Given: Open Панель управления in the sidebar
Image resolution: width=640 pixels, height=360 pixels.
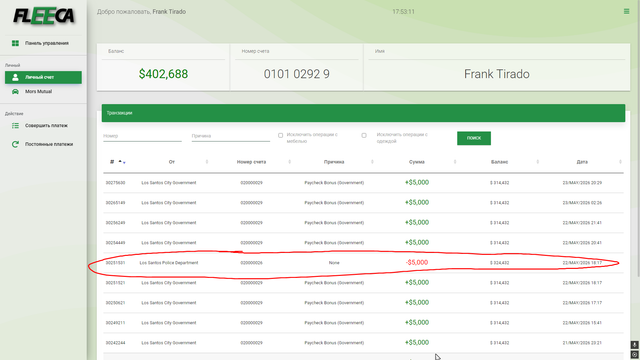Looking at the screenshot, I should coord(43,43).
